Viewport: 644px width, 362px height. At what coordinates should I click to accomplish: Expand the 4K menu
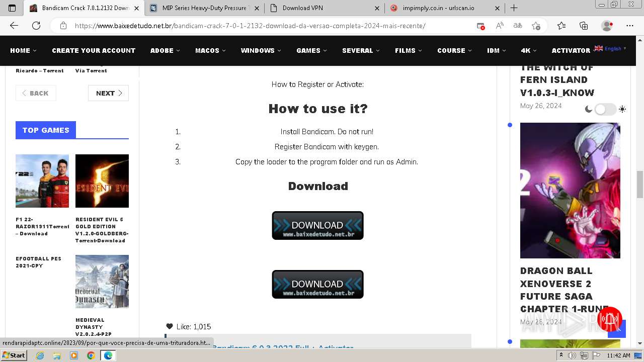pos(529,50)
